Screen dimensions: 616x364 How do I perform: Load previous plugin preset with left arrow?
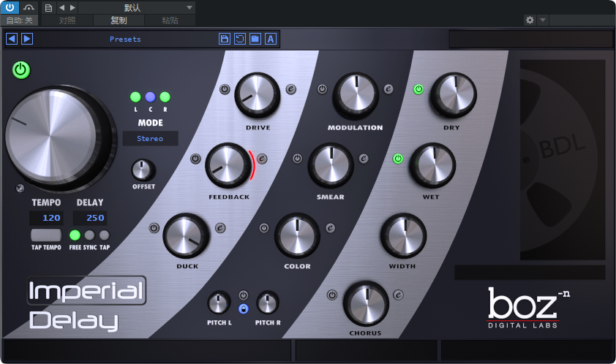(x=12, y=39)
